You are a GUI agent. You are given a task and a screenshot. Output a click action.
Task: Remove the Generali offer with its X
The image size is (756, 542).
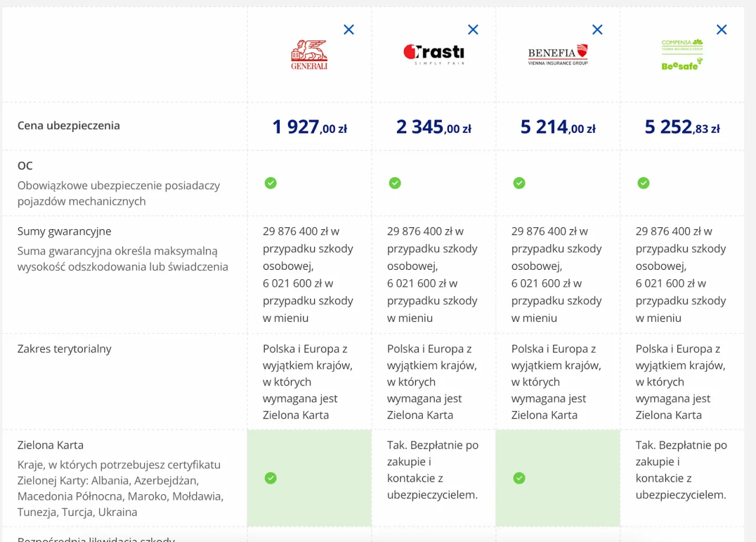pos(349,30)
